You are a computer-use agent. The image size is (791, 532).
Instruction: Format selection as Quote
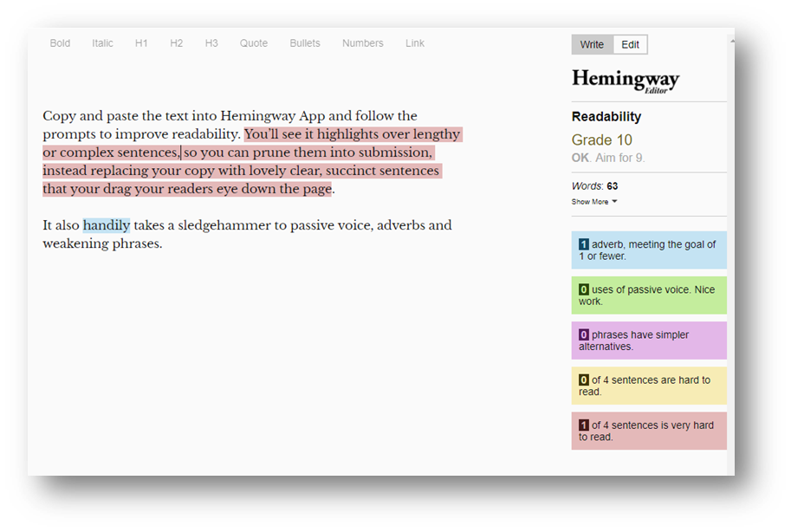254,43
